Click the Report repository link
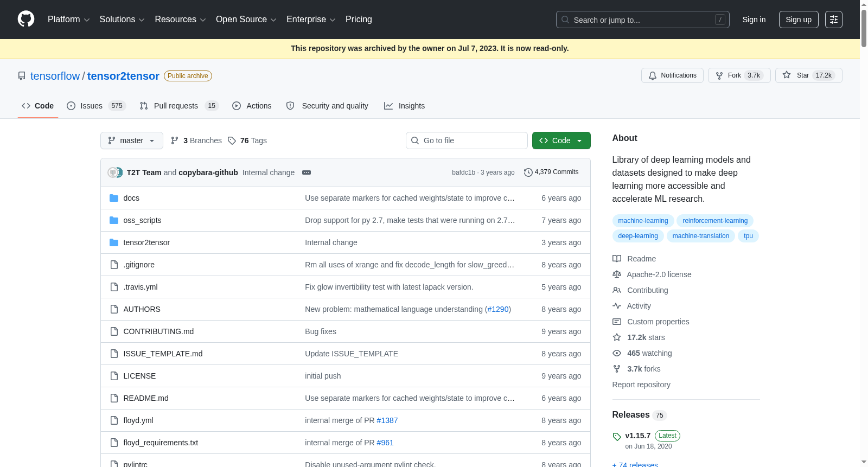 641,385
